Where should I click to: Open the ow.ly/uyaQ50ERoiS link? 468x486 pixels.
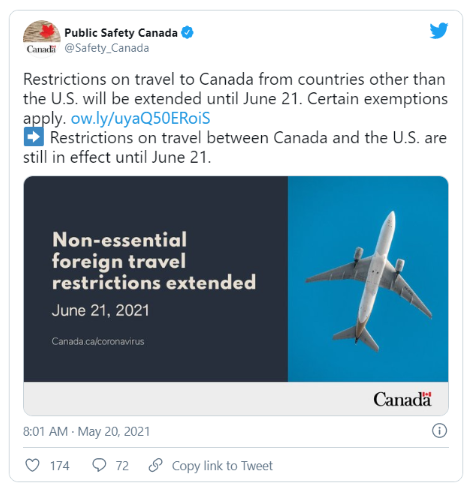pyautogui.click(x=140, y=118)
